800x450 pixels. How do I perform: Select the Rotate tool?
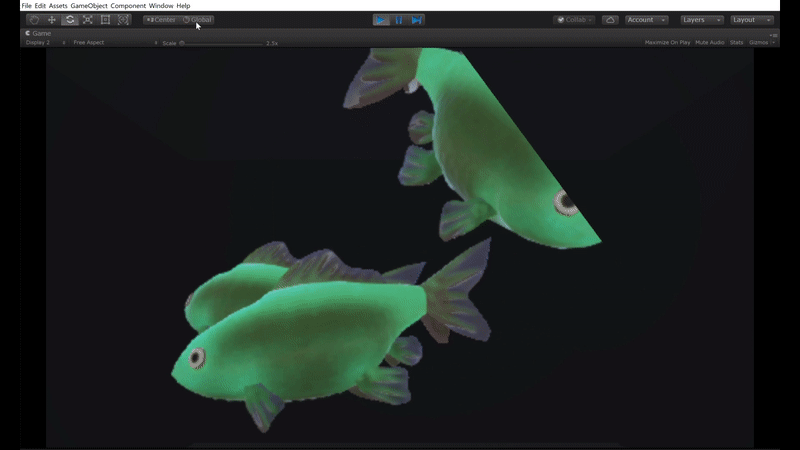click(70, 20)
